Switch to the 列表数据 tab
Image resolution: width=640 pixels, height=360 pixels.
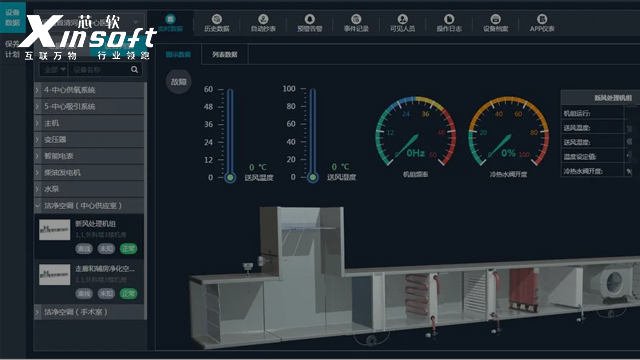(x=224, y=55)
